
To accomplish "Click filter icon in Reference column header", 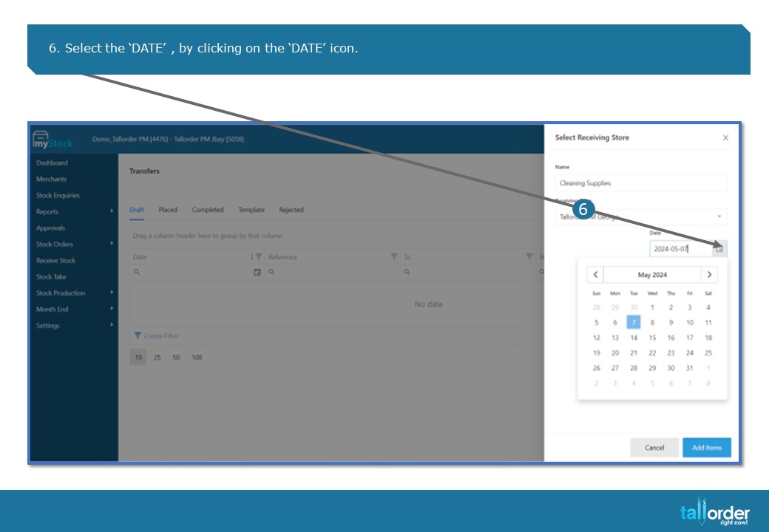I will [393, 256].
